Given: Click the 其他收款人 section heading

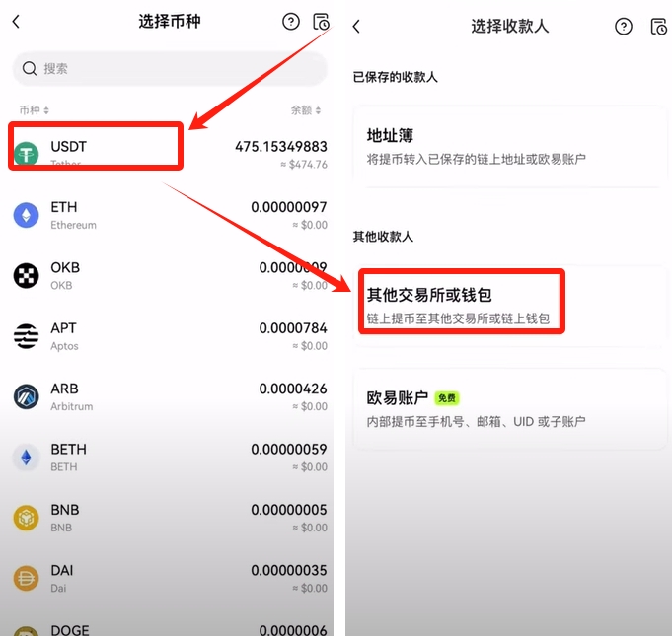Looking at the screenshot, I should pyautogui.click(x=383, y=237).
